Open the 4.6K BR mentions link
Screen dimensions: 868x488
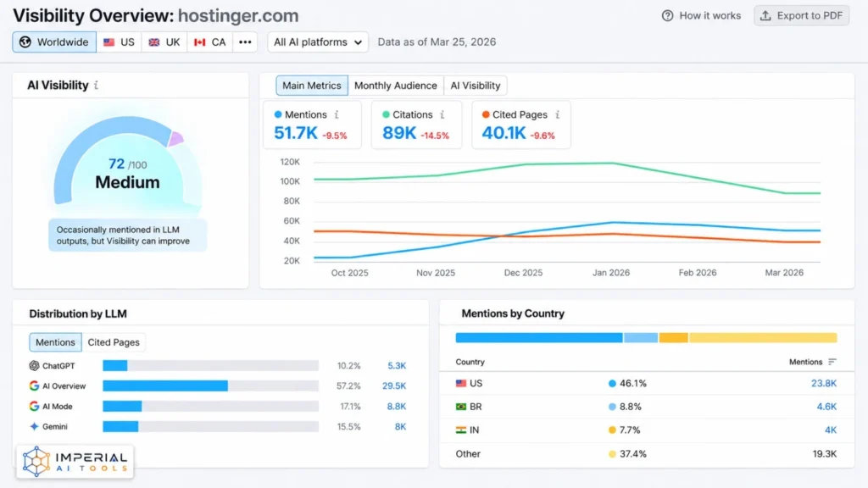pos(826,407)
